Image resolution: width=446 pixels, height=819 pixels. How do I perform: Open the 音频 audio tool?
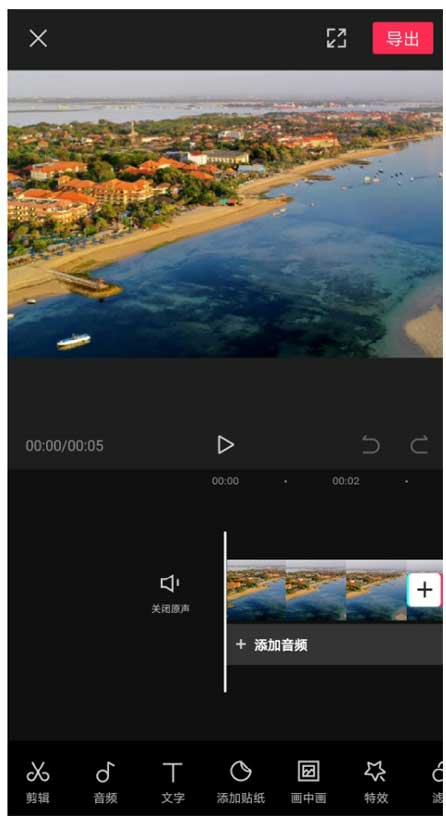pyautogui.click(x=105, y=781)
